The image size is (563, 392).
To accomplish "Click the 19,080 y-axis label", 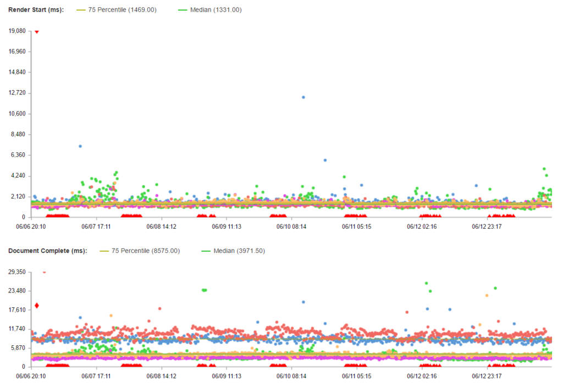I will (x=17, y=31).
